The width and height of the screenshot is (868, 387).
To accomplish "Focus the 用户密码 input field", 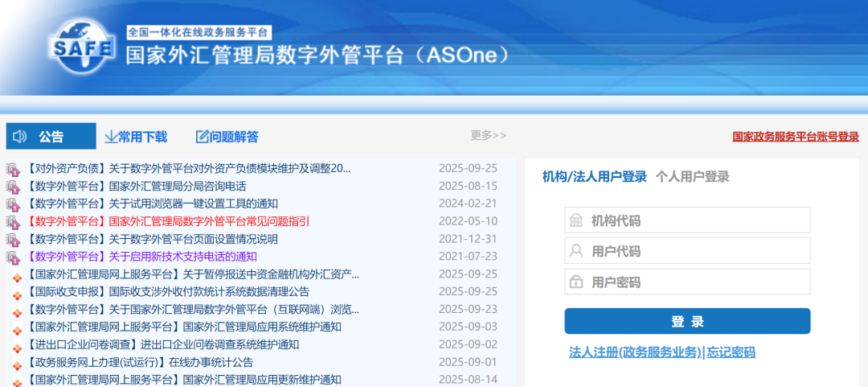I will point(687,282).
